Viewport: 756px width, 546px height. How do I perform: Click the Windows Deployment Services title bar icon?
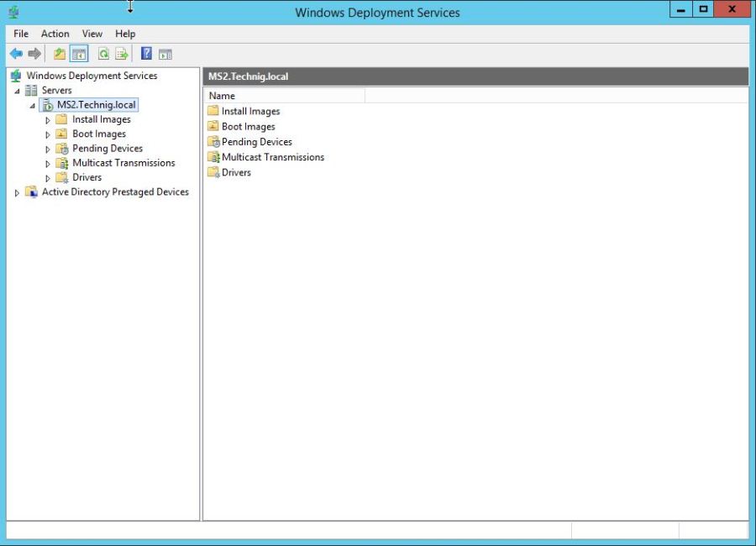click(13, 12)
